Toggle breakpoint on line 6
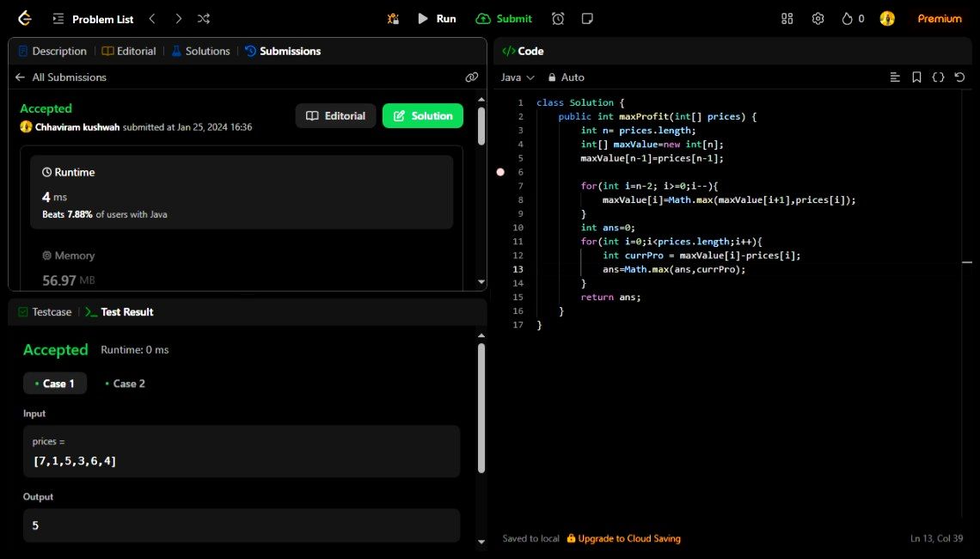Screen dimensions: 980x559 coord(500,172)
